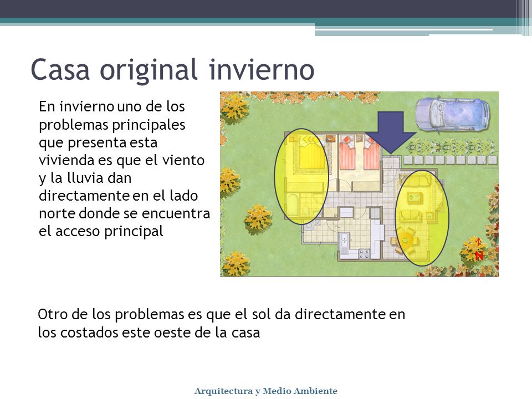Click the text line "los costados este oeste de la casa"

[149, 332]
